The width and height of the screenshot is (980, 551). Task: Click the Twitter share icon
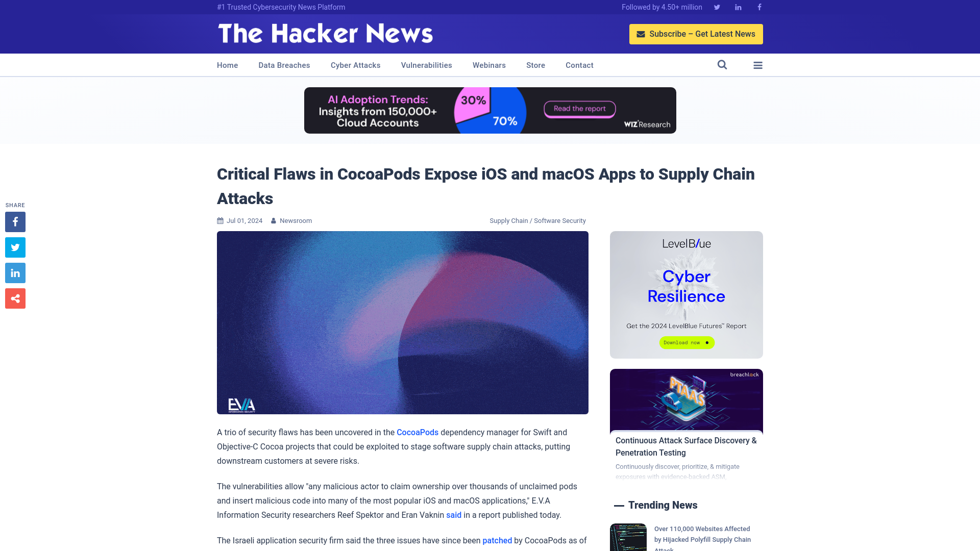coord(15,247)
